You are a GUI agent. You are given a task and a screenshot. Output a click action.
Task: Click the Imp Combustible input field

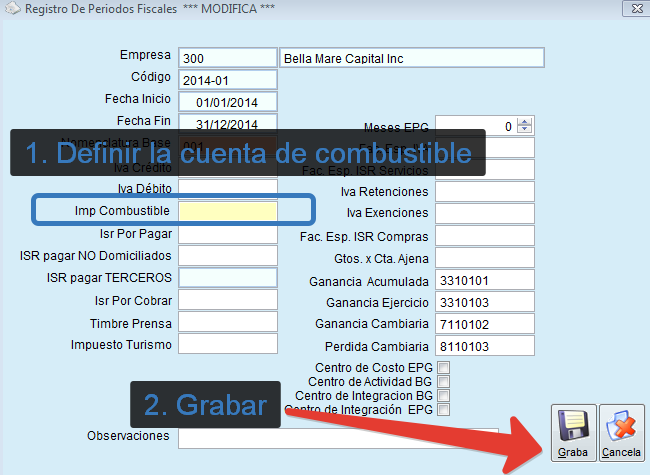click(x=227, y=211)
